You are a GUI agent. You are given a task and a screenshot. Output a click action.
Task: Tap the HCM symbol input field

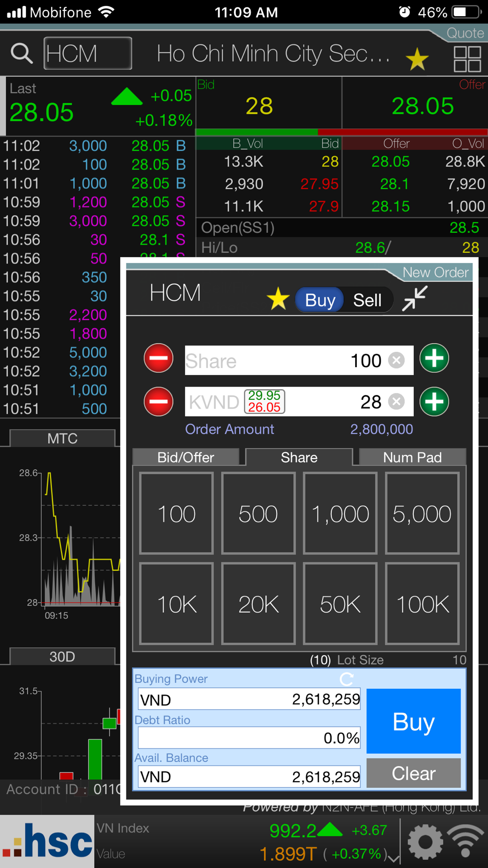coord(88,53)
